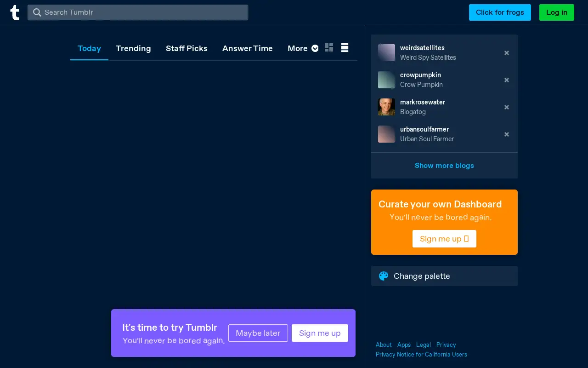Switch to the Trending tab
The width and height of the screenshot is (588, 368).
coord(133,48)
